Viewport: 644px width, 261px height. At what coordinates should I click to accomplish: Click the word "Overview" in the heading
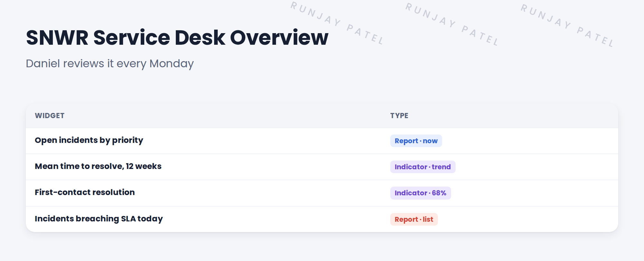point(279,38)
